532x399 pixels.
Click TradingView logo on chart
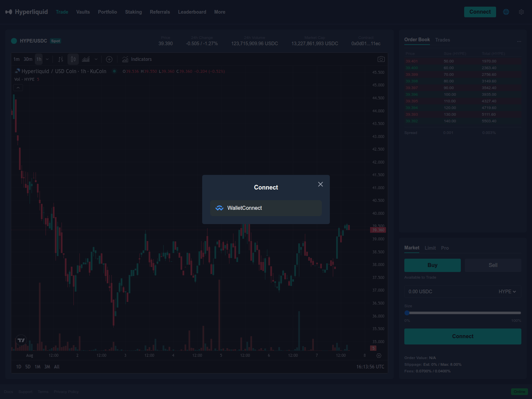[21, 340]
